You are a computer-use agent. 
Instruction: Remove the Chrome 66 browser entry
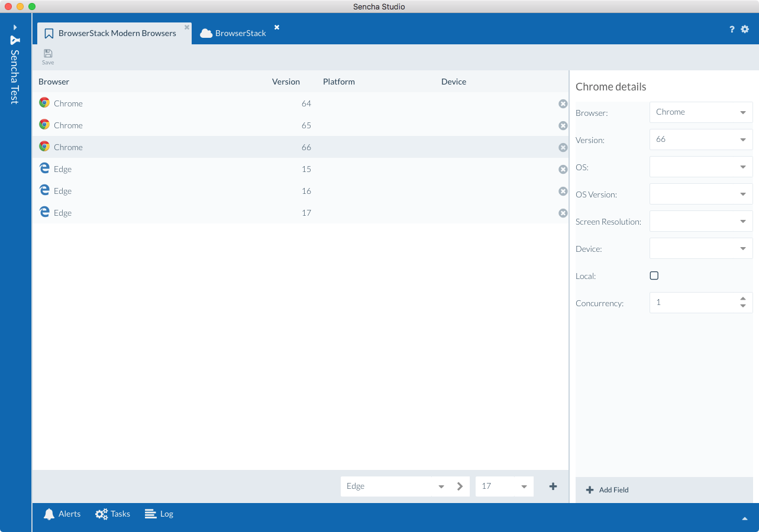(563, 147)
